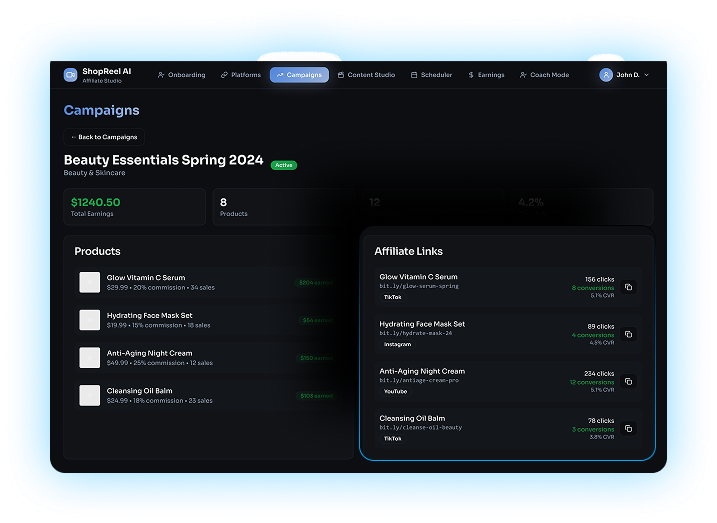Viewport: 717px width, 523px height.
Task: Copy the Hydrating Face Mask Set link
Action: click(628, 334)
